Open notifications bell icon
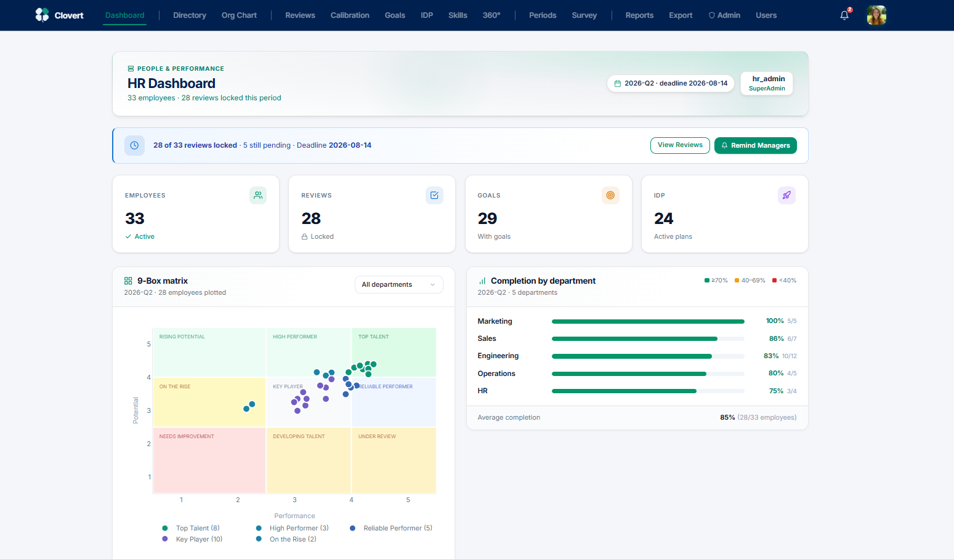 click(x=844, y=15)
